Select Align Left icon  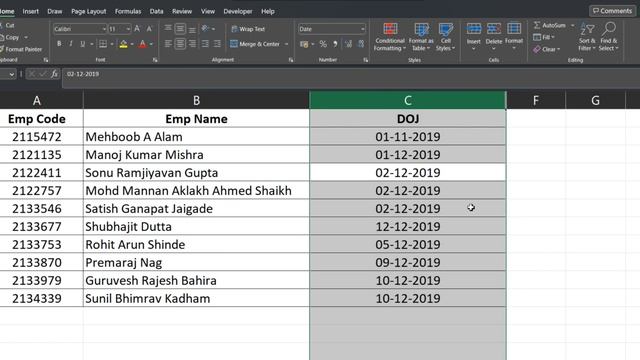[x=168, y=44]
